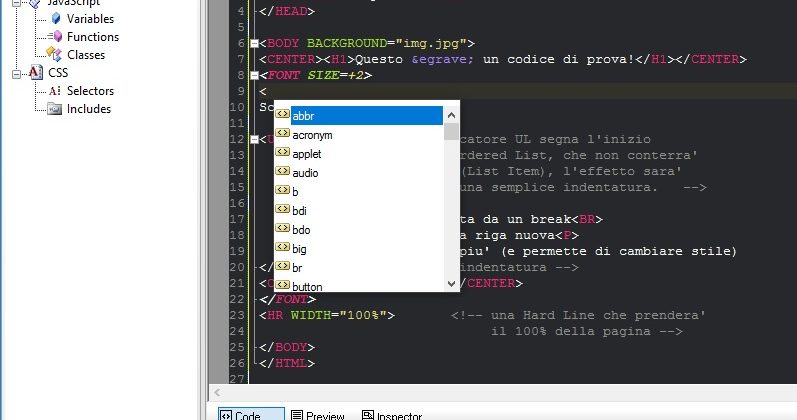
Task: Click the "img.jpg" value on line 6
Action: pos(431,43)
